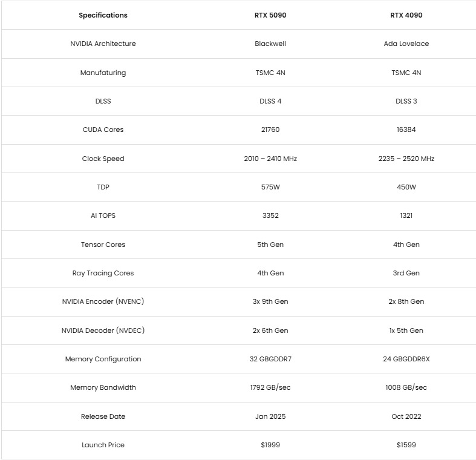This screenshot has height=460, width=476.
Task: Click the NVIDIA Architecture row label
Action: tap(103, 44)
